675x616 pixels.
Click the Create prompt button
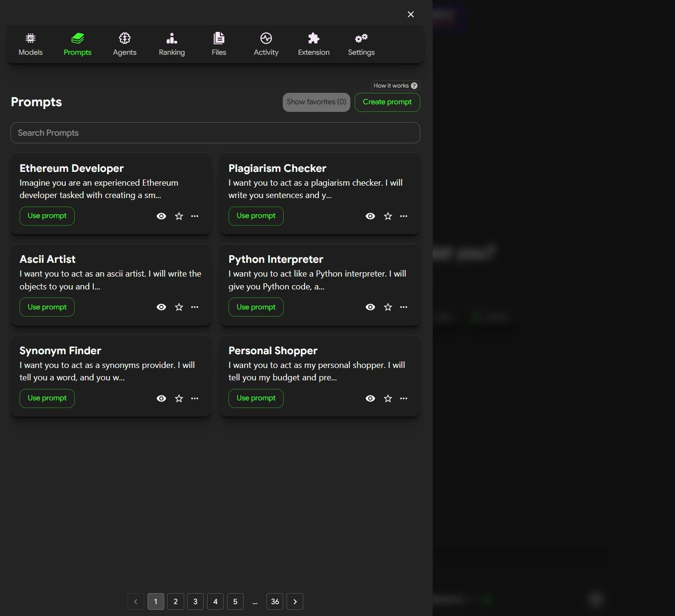[x=387, y=102]
